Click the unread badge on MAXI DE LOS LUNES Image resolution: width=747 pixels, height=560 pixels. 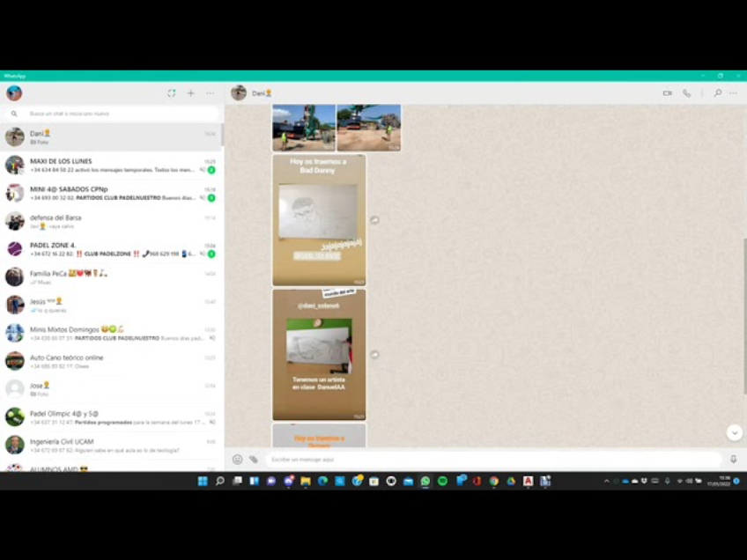point(211,170)
